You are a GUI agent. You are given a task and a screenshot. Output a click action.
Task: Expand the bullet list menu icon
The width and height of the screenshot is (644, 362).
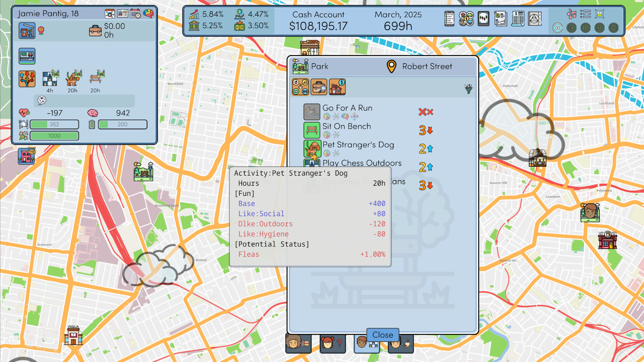tap(585, 14)
